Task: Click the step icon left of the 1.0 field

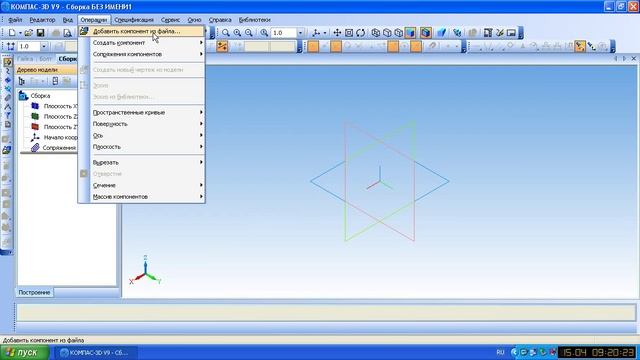Action: 11,47
